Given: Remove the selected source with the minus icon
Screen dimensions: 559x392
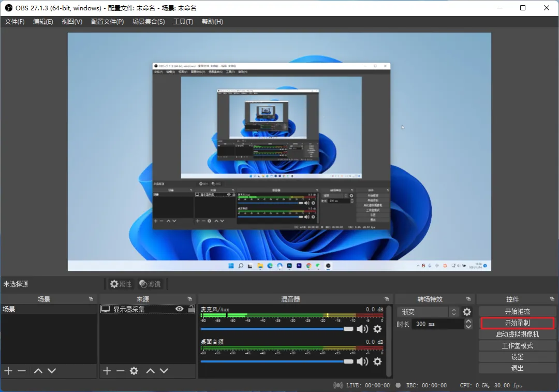Looking at the screenshot, I should click(120, 371).
